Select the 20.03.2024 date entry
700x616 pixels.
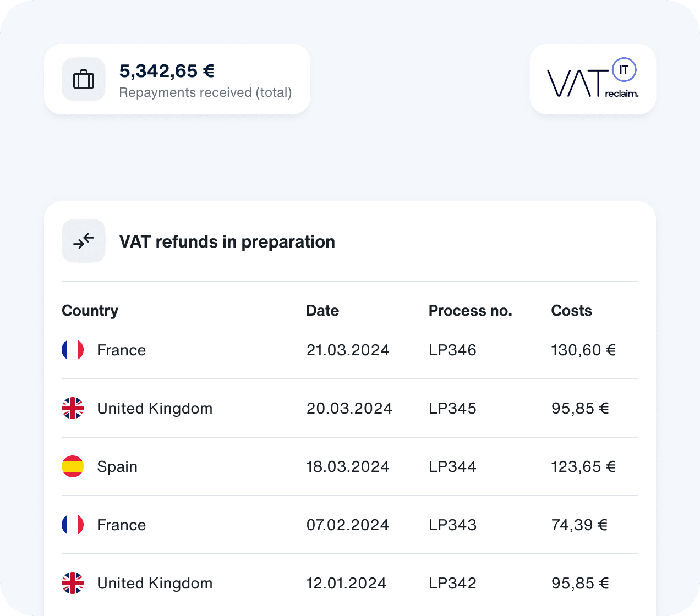[x=349, y=409]
